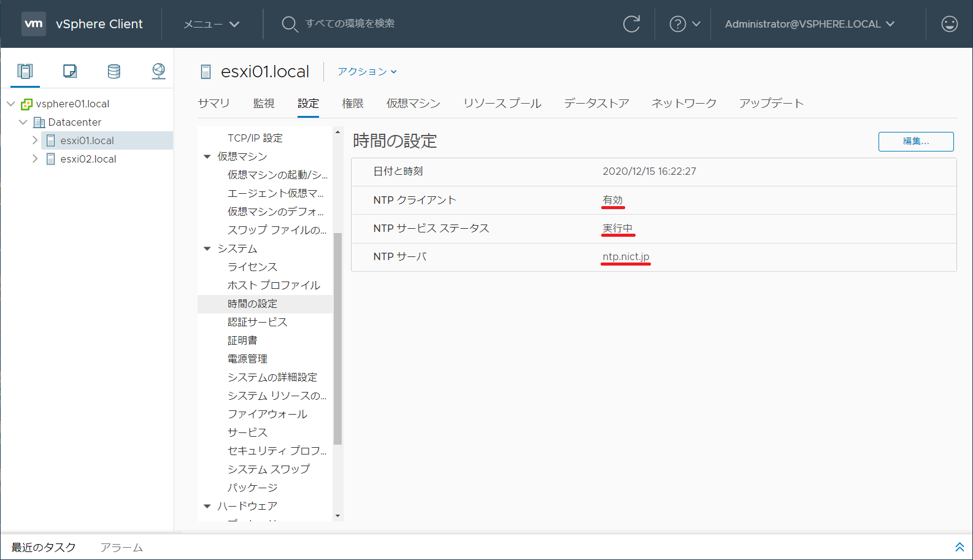Collapse the Datacenter tree node
The height and width of the screenshot is (560, 973).
point(23,122)
